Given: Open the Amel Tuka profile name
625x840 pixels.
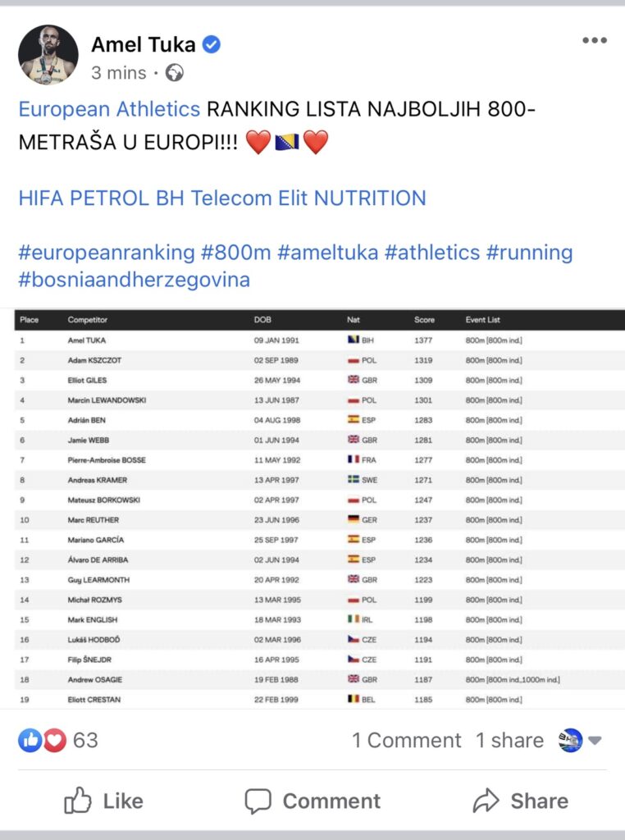Looking at the screenshot, I should [143, 44].
